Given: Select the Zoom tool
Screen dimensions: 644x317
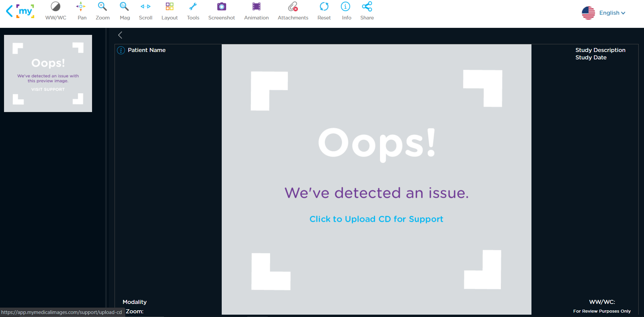Looking at the screenshot, I should [102, 11].
